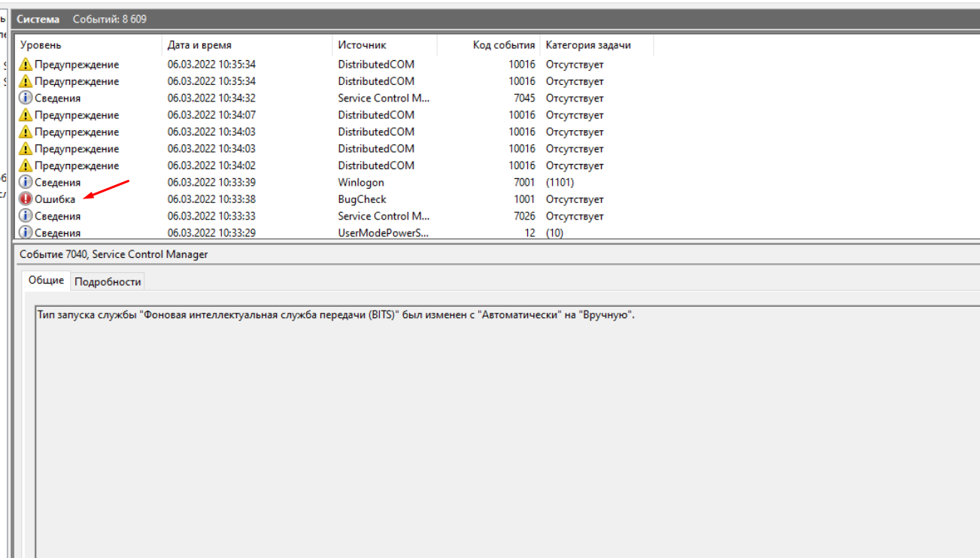This screenshot has height=558, width=980.
Task: Click the info icon in the Winlogon row
Action: 26,182
